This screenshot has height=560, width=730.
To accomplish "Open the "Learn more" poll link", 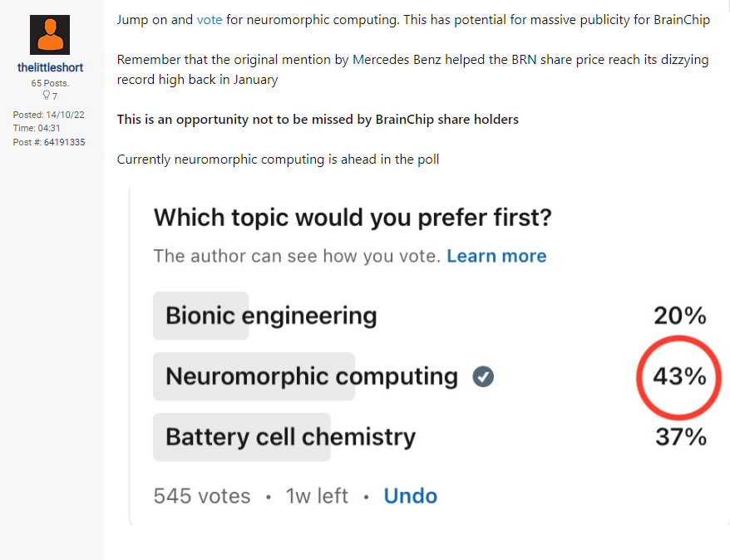I will 496,256.
